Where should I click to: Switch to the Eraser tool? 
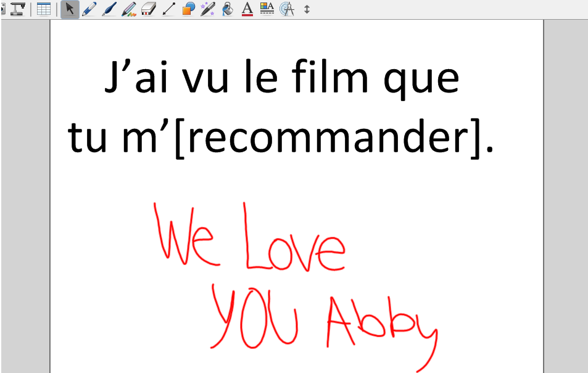coord(148,9)
